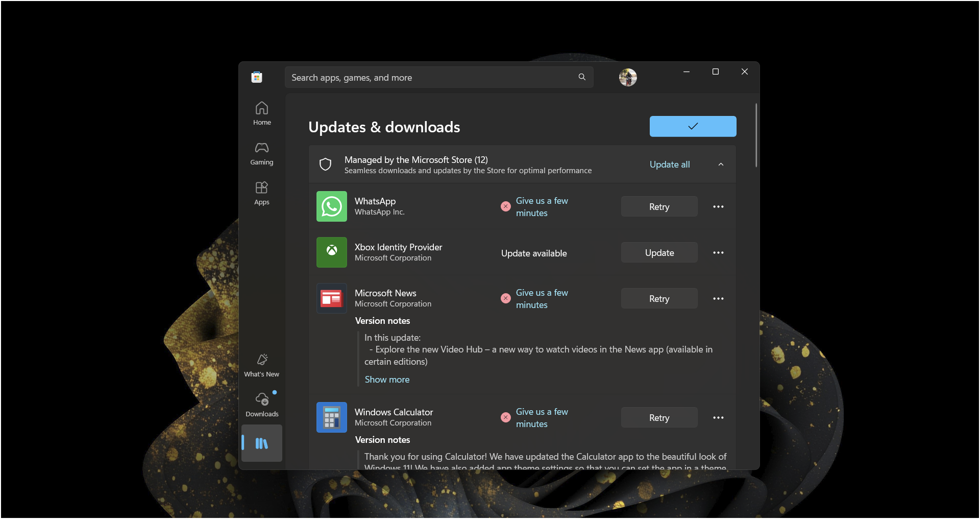This screenshot has width=980, height=519.
Task: Click the Xbox Identity Provider app name
Action: [x=398, y=247]
